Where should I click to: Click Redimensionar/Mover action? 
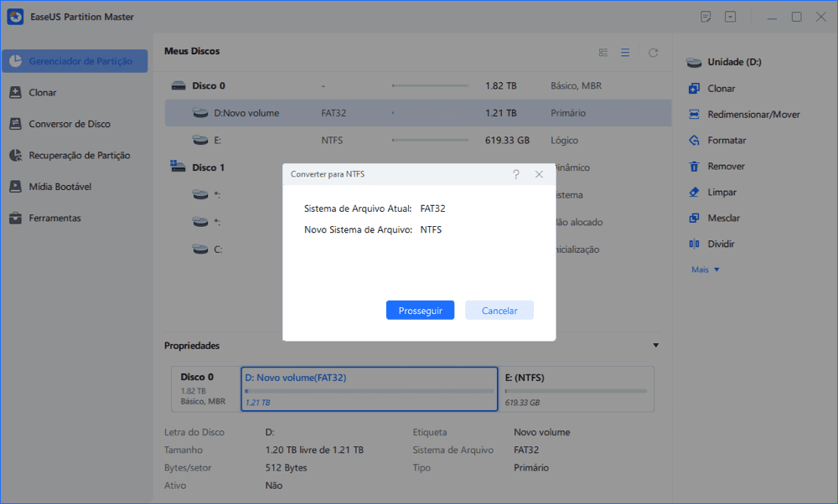753,114
